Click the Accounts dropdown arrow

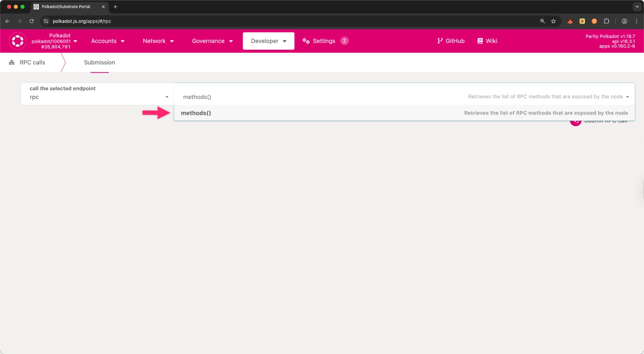pos(123,41)
